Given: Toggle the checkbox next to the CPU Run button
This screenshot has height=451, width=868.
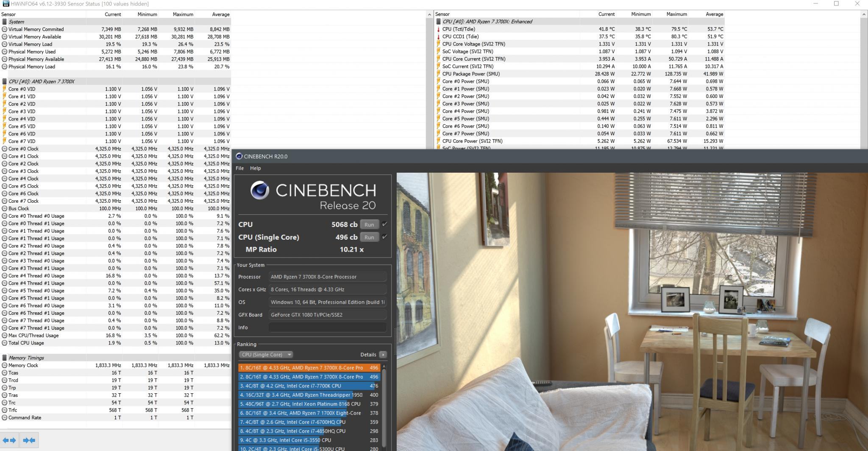Looking at the screenshot, I should point(384,224).
